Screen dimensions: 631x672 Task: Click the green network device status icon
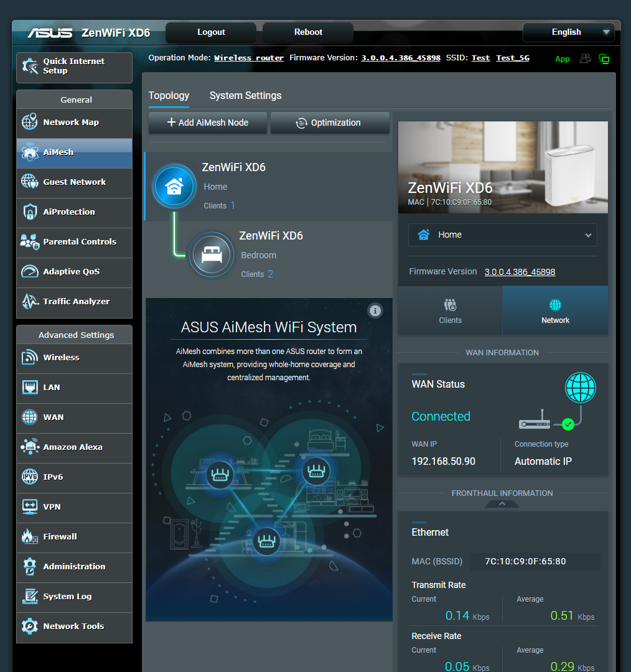(604, 59)
